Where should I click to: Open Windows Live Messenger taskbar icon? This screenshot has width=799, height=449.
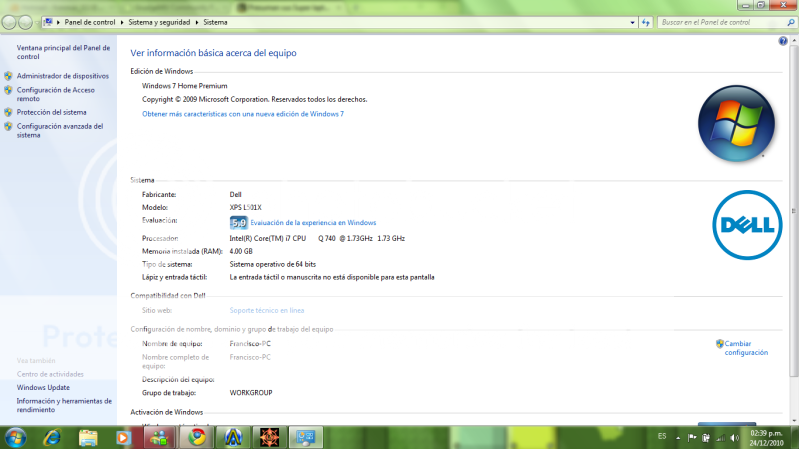(x=159, y=438)
